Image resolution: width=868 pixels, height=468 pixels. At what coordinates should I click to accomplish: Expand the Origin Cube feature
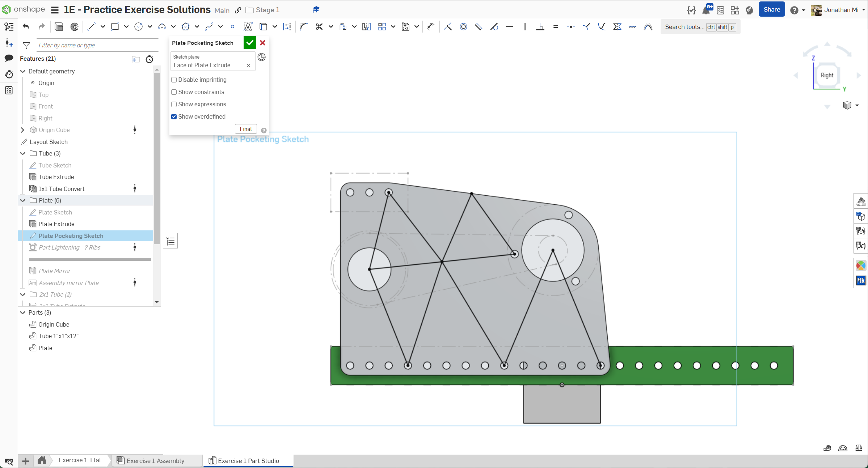click(x=23, y=130)
